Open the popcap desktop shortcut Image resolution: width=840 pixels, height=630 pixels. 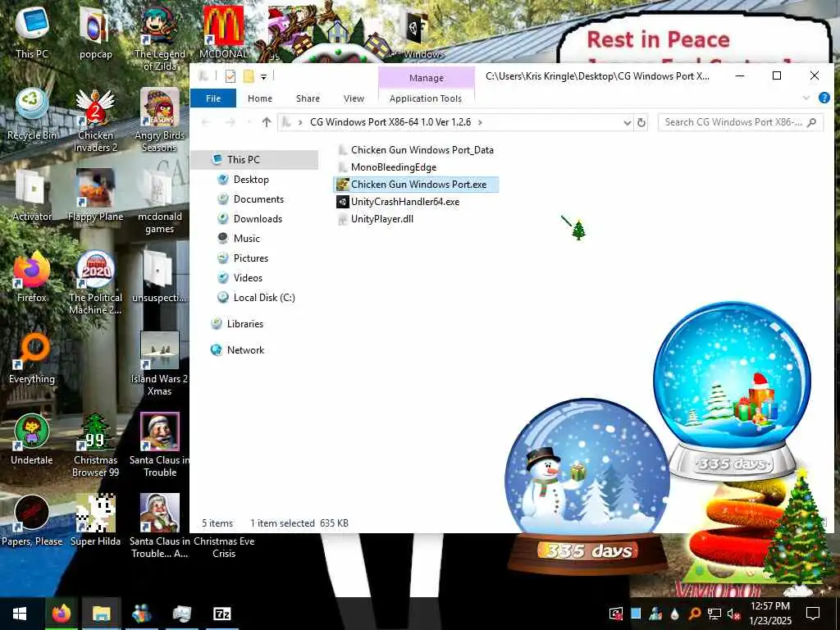tap(95, 32)
